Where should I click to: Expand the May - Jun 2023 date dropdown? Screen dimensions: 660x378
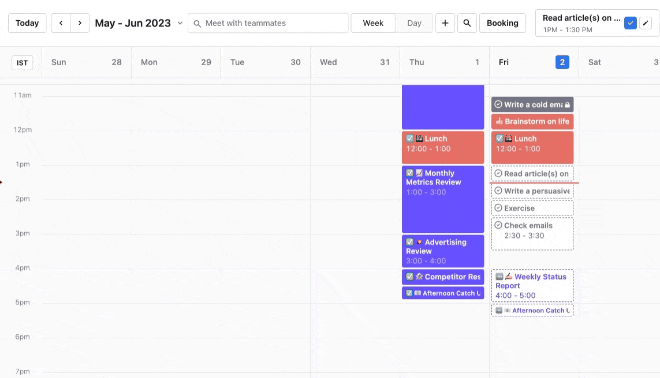pos(180,23)
